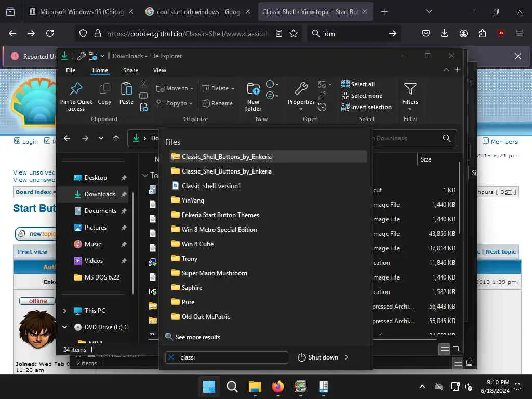Screen dimensions: 532x399
Task: Click See more results
Action: pos(193,337)
